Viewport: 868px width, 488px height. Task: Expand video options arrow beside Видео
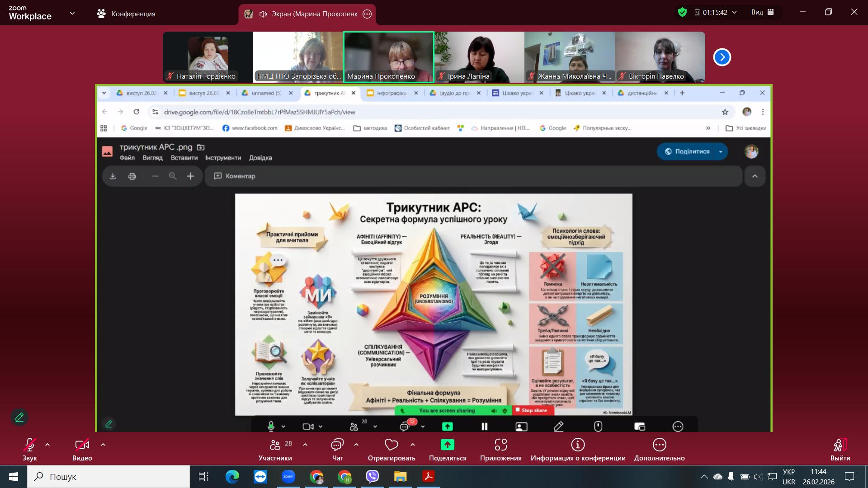[x=103, y=445]
